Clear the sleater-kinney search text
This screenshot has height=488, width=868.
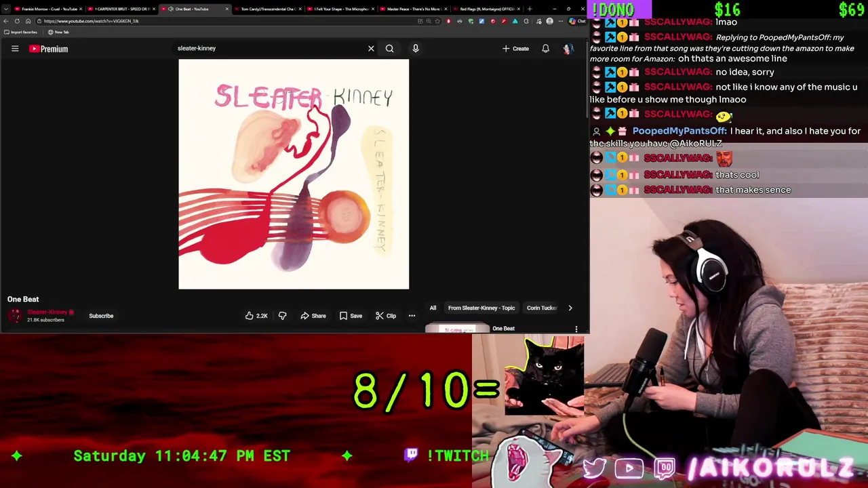[371, 48]
